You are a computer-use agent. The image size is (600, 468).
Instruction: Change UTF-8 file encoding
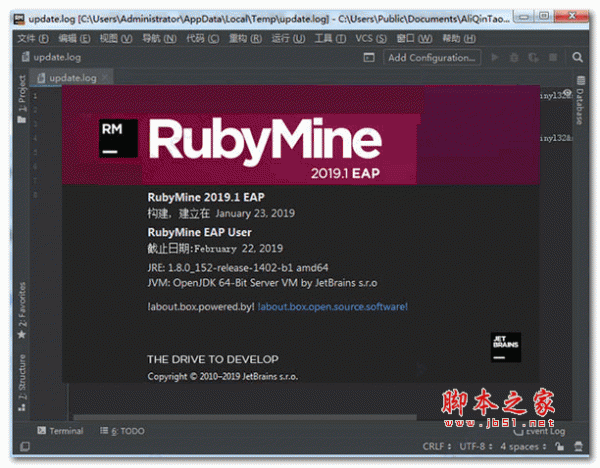tap(476, 447)
